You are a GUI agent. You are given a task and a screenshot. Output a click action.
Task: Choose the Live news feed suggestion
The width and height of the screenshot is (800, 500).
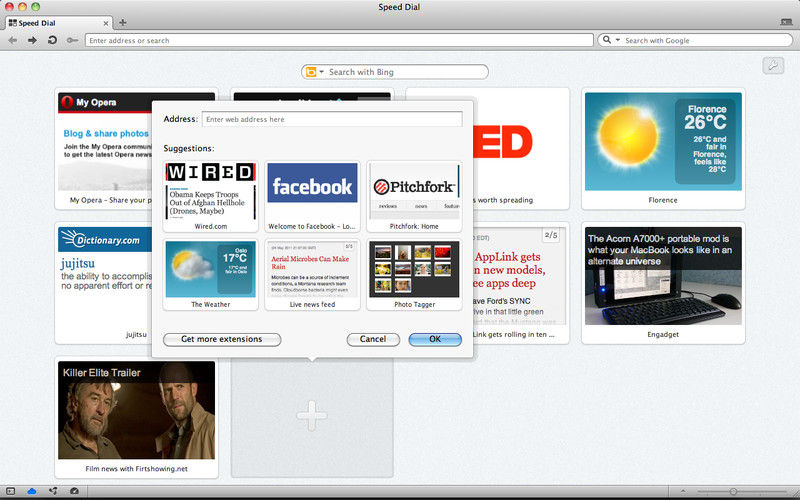coord(312,274)
